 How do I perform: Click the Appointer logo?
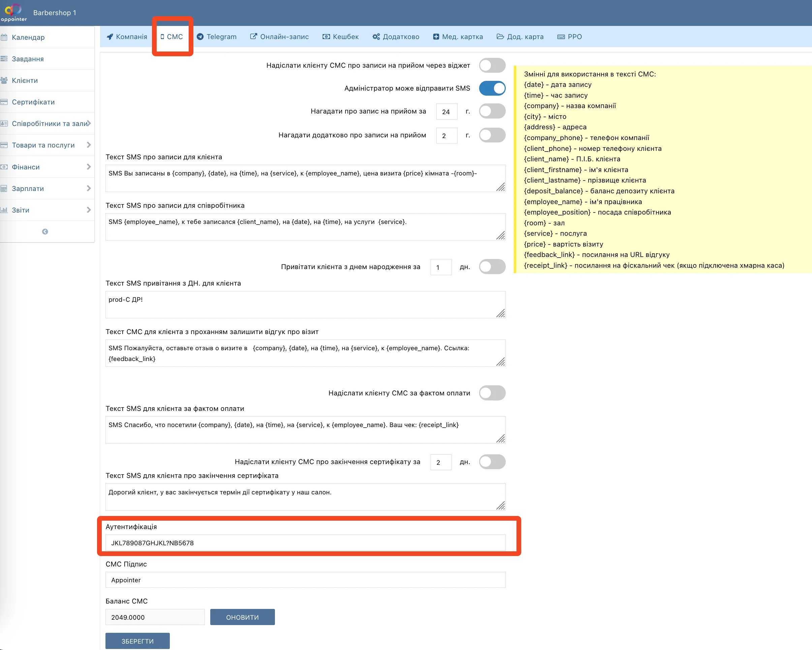click(x=13, y=12)
